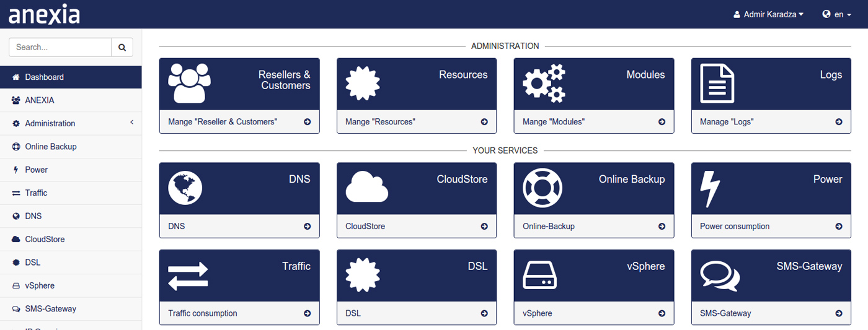Click the speech bubbles icon on SMS-Gateway tile
The width and height of the screenshot is (868, 330).
point(720,276)
